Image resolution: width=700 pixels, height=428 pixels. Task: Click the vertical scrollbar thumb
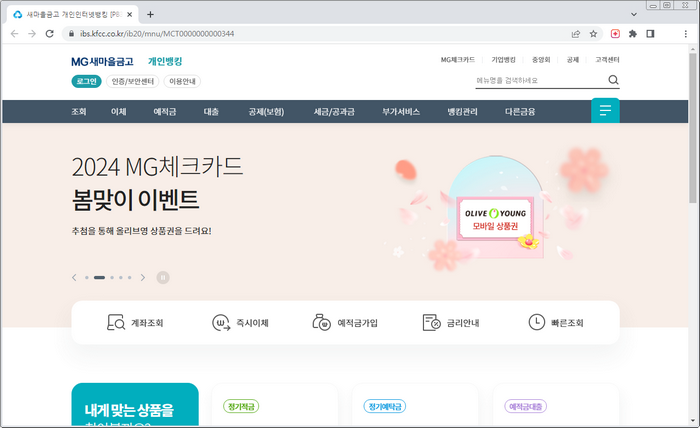(x=693, y=129)
